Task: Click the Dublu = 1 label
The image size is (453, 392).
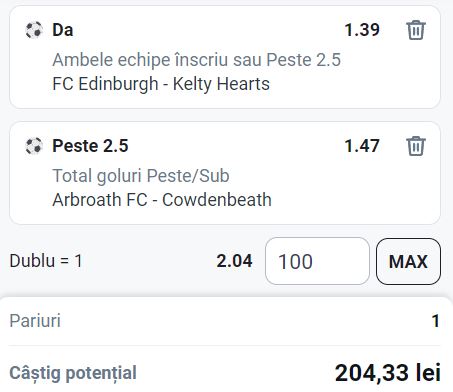Action: [46, 261]
